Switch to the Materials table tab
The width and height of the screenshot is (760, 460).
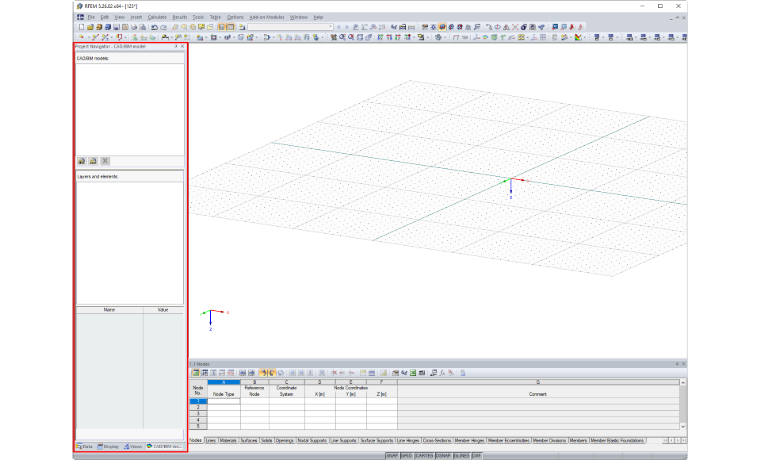[x=227, y=441]
